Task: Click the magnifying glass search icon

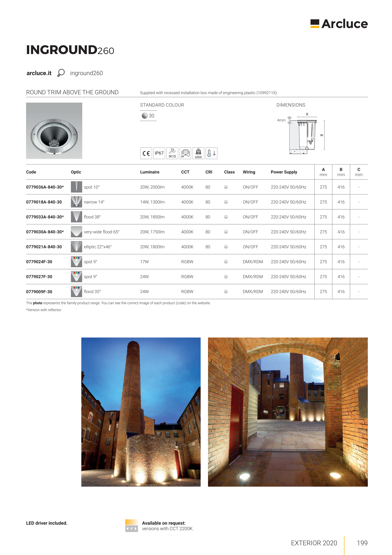Action: [x=61, y=73]
